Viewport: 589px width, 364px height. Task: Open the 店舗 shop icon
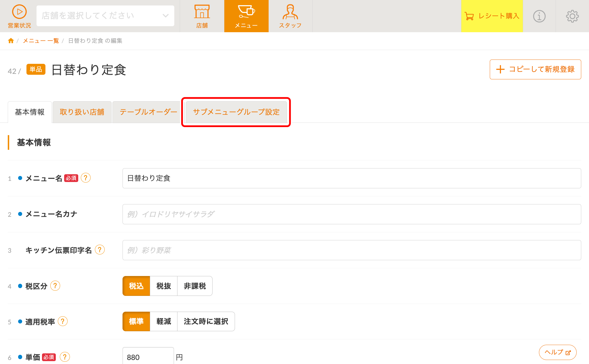pos(202,12)
